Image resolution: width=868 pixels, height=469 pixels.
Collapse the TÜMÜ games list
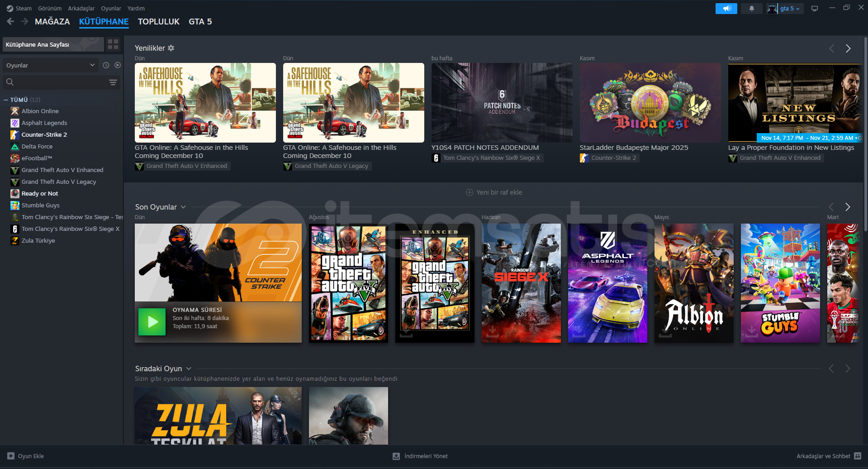[6, 100]
